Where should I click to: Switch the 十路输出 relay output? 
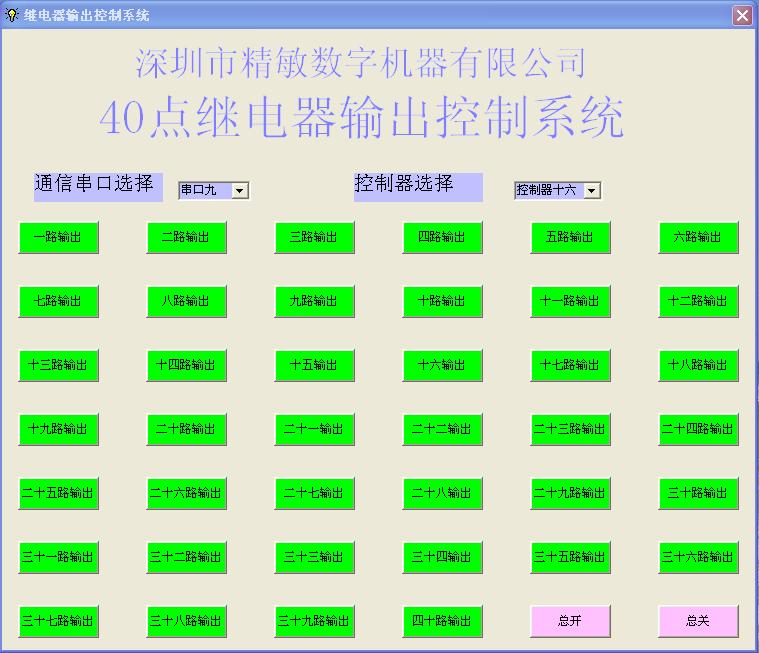(442, 301)
